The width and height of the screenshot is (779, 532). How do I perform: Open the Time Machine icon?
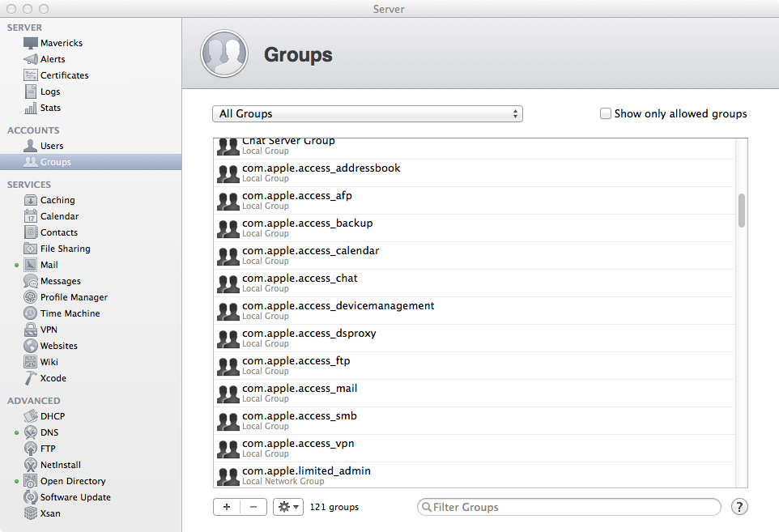point(30,313)
